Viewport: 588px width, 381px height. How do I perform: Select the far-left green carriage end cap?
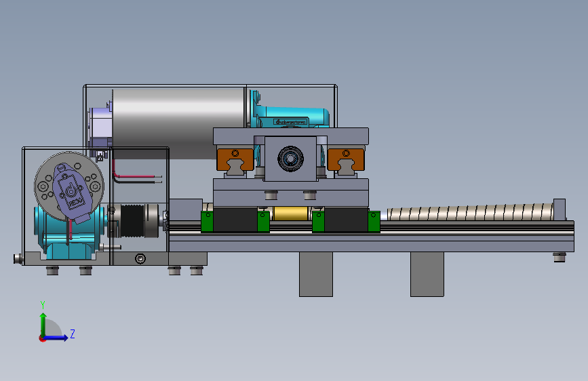pyautogui.click(x=207, y=222)
